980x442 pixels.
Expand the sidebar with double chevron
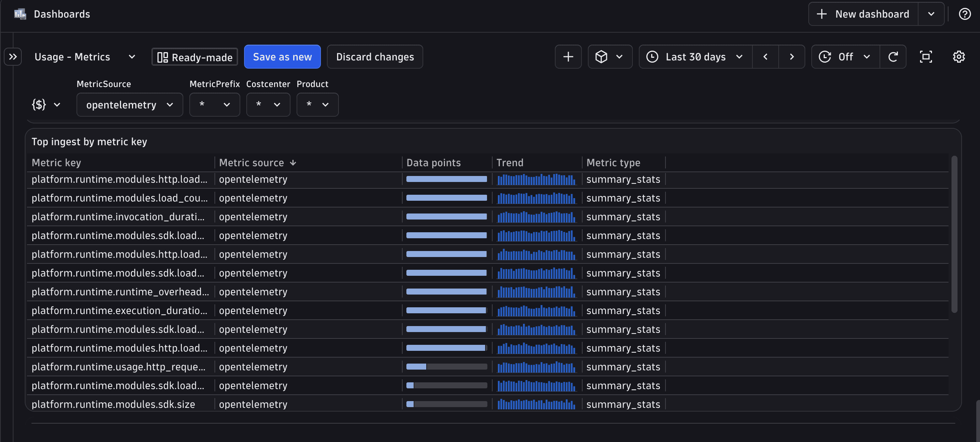[13, 57]
